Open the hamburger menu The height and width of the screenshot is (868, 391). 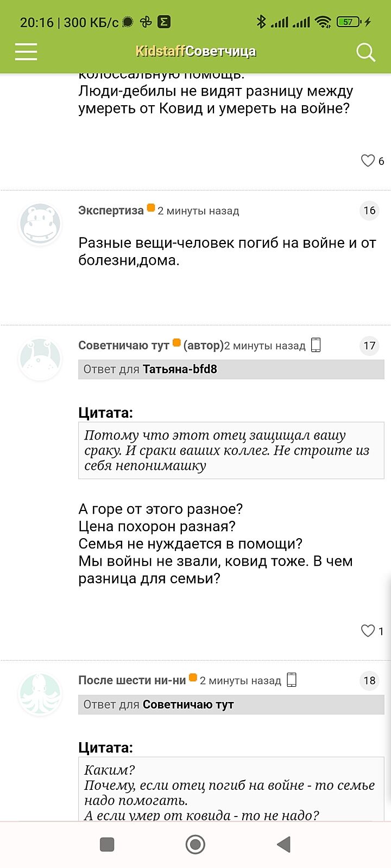tap(26, 52)
